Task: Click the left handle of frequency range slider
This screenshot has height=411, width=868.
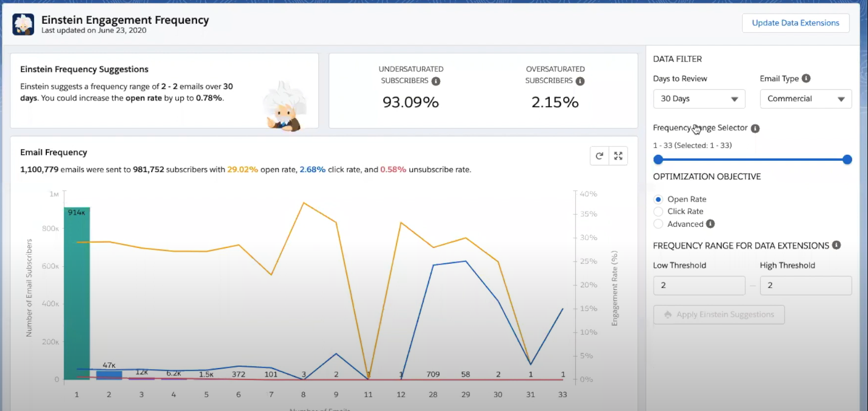Action: [x=658, y=160]
